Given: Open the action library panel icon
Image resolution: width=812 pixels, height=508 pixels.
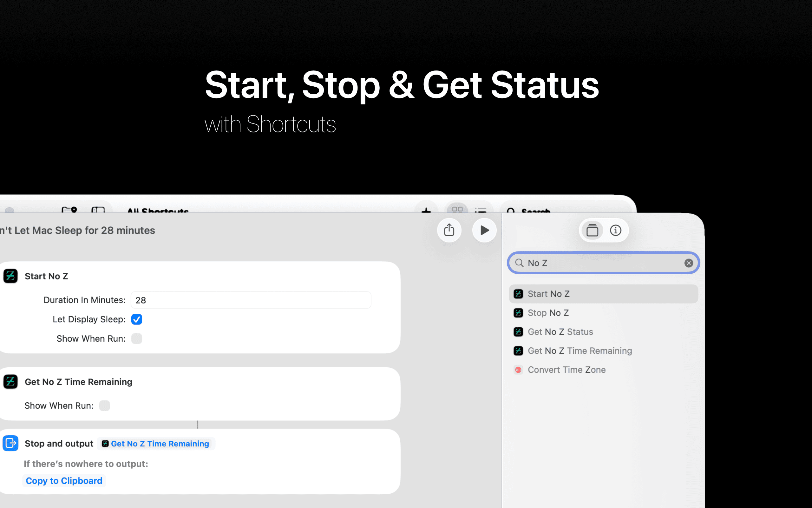Looking at the screenshot, I should pyautogui.click(x=592, y=231).
